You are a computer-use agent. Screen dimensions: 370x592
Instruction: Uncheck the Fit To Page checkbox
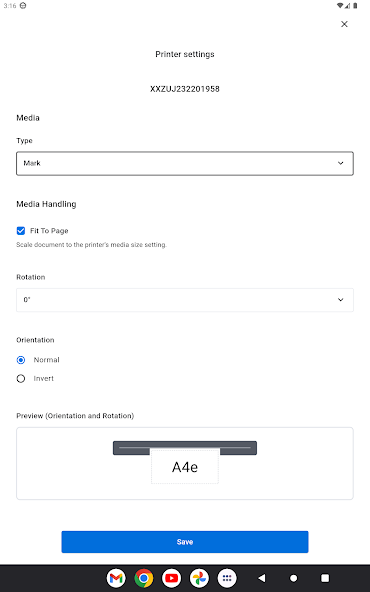21,231
